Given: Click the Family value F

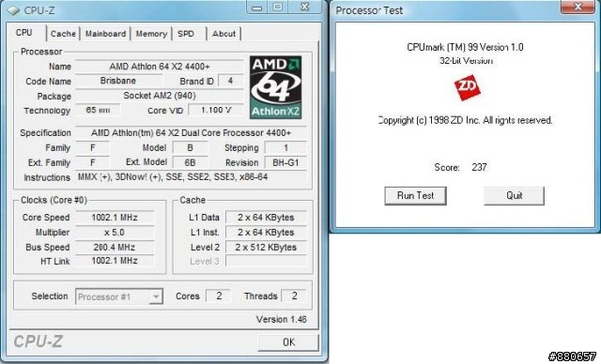Looking at the screenshot, I should 92,147.
